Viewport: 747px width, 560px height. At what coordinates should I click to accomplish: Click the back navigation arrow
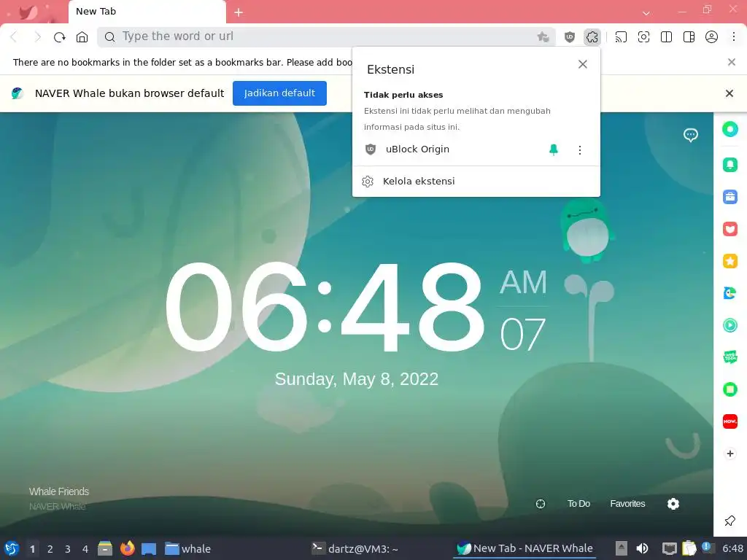[14, 37]
